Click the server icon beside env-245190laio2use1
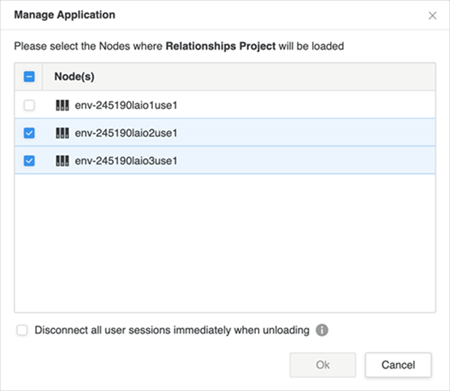Viewport: 450px width, 391px height. (x=62, y=133)
